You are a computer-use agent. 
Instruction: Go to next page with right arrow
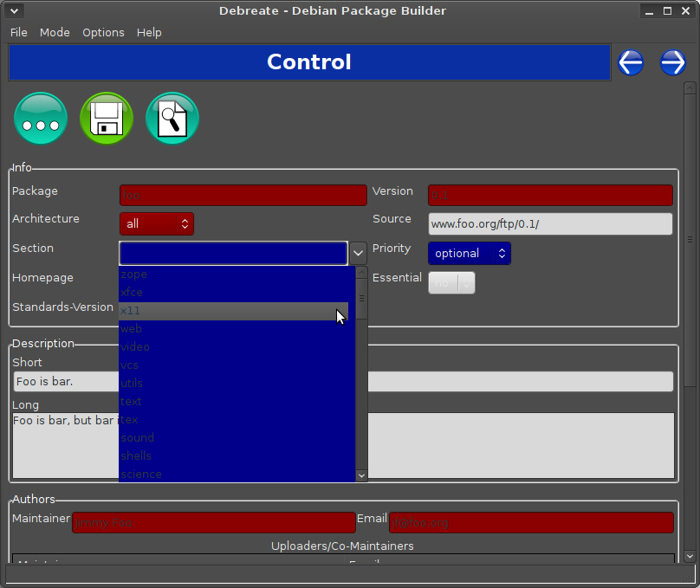coord(672,62)
